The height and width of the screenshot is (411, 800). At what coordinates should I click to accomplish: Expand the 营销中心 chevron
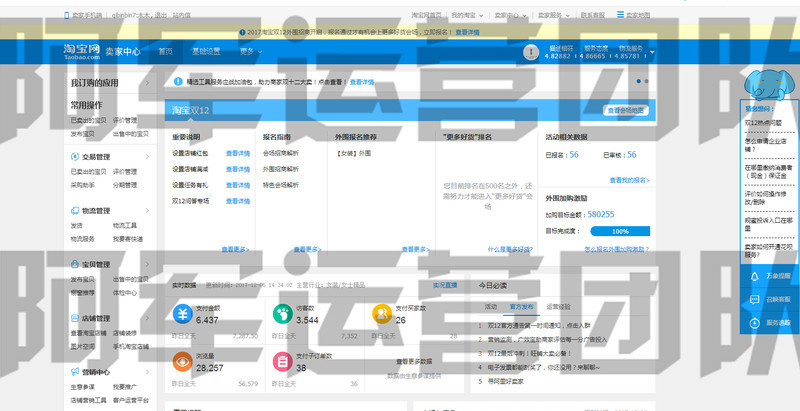point(147,372)
